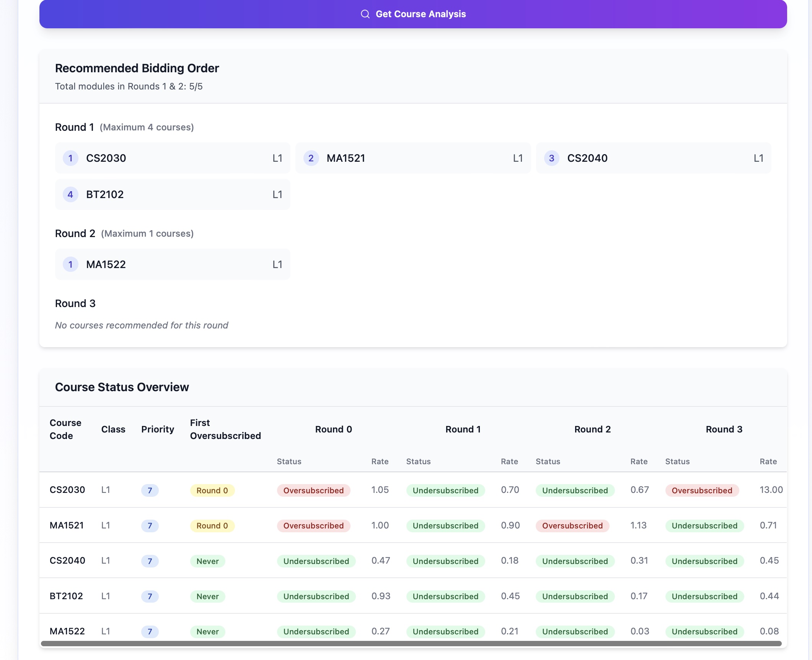The width and height of the screenshot is (812, 660).
Task: Select the MA1521 card in Round 1
Action: 413,158
